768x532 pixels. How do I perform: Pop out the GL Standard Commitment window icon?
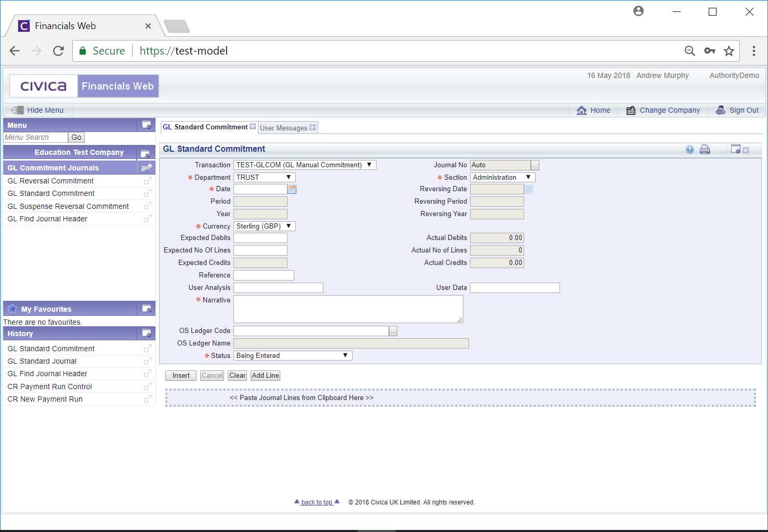735,149
